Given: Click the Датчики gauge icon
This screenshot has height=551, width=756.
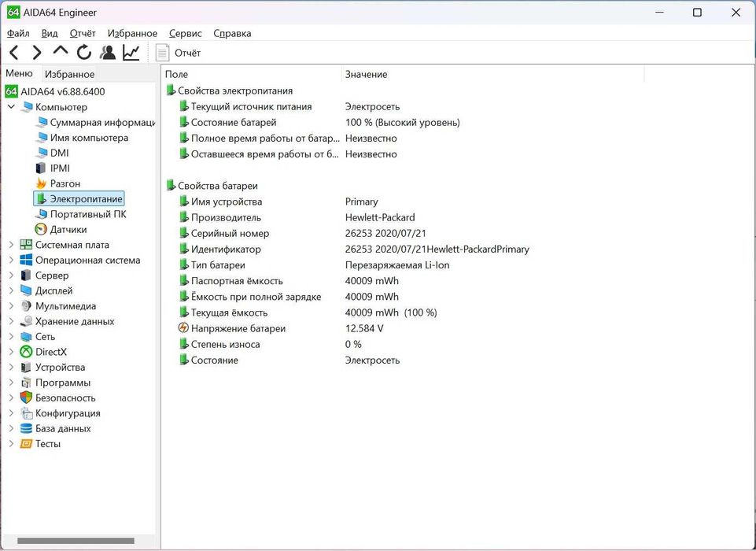Looking at the screenshot, I should [41, 229].
